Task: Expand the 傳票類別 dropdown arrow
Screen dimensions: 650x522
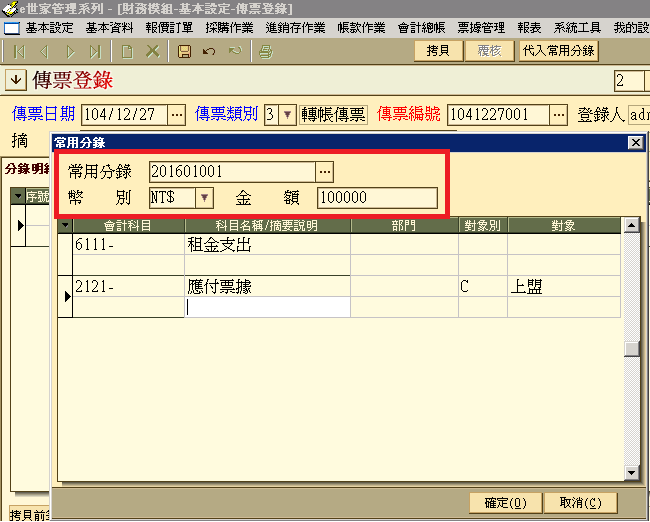Action: (287, 115)
